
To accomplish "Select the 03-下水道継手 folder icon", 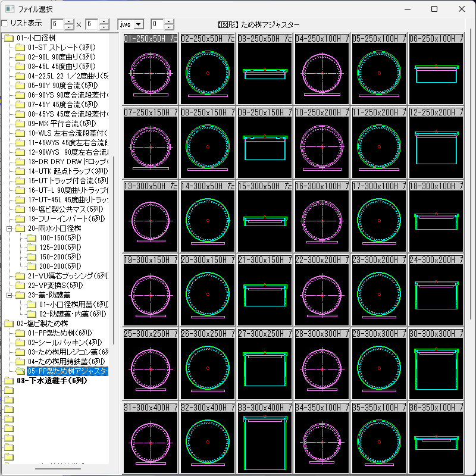I will [x=9, y=380].
